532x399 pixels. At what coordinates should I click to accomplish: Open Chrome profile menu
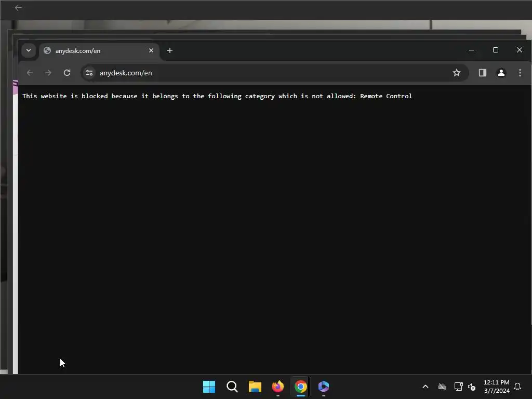pyautogui.click(x=501, y=73)
